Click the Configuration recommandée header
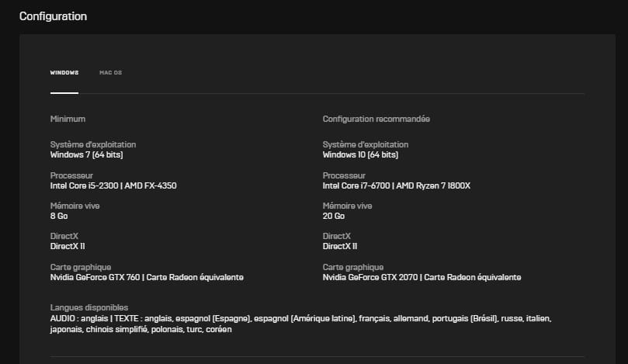The height and width of the screenshot is (364, 628). [376, 119]
